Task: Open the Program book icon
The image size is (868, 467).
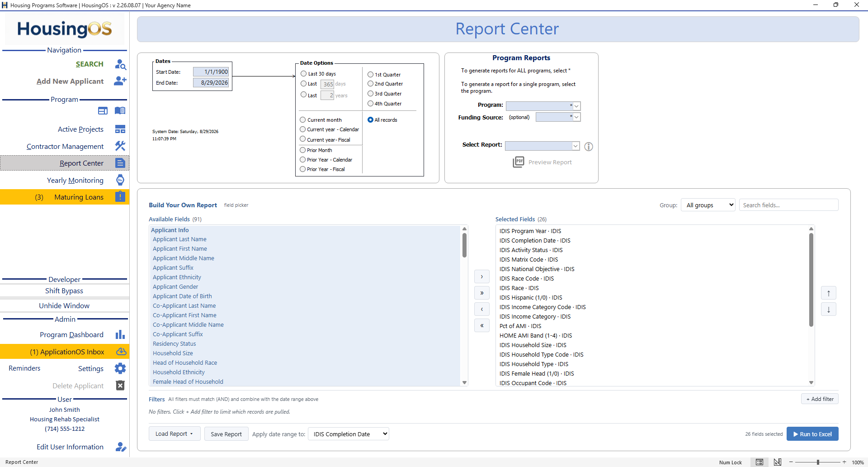Action: (x=120, y=111)
